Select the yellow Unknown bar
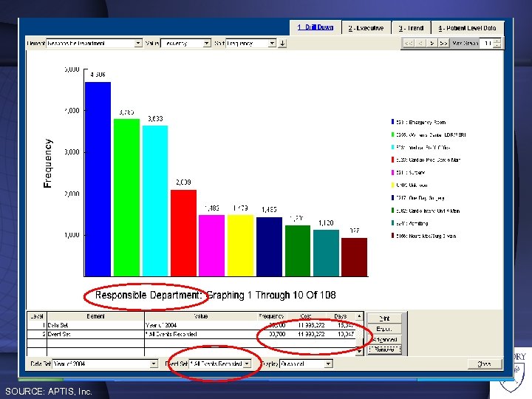This screenshot has width=532, height=399. point(240,245)
